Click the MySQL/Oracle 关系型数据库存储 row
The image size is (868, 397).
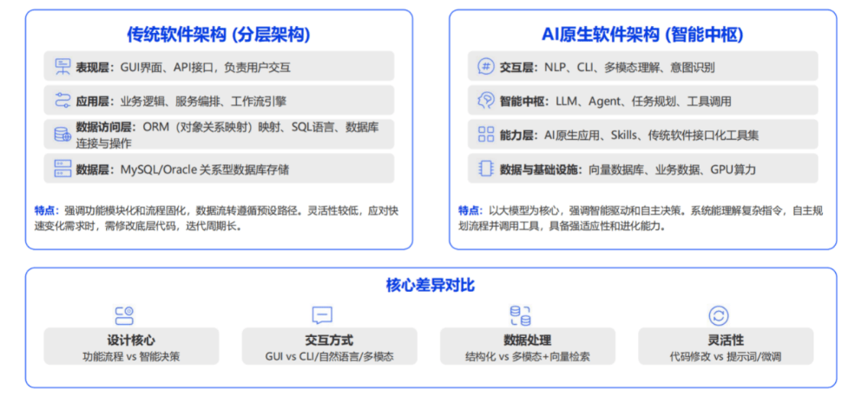pos(219,169)
